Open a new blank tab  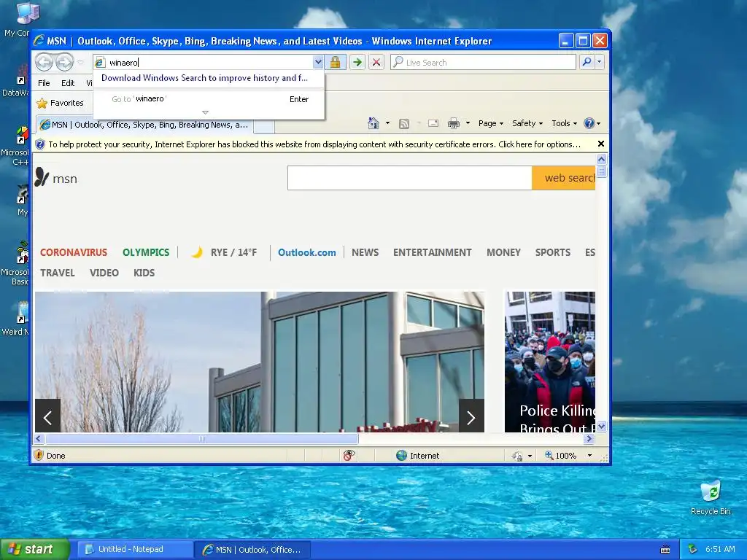pos(264,125)
